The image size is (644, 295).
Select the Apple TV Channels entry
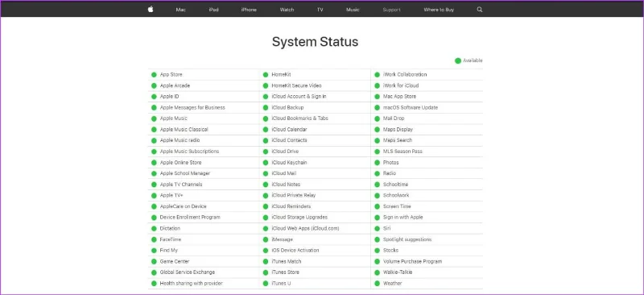click(x=181, y=185)
